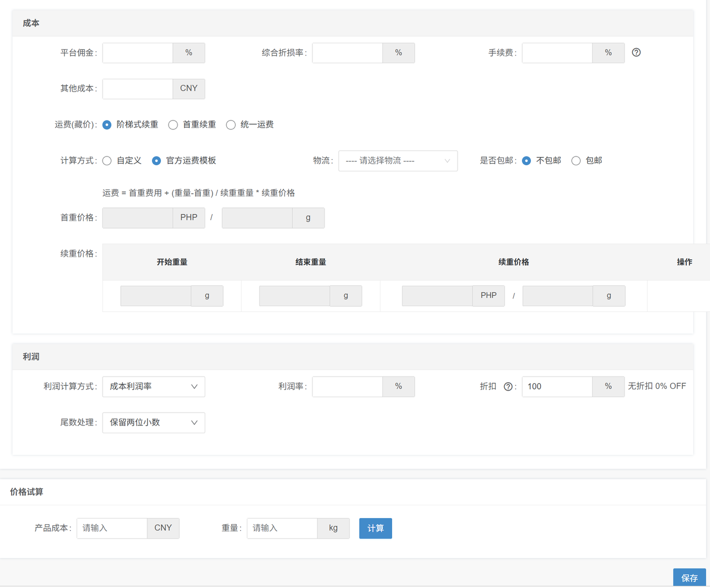Click the 结束重量 column header
The image size is (710, 588).
(311, 262)
